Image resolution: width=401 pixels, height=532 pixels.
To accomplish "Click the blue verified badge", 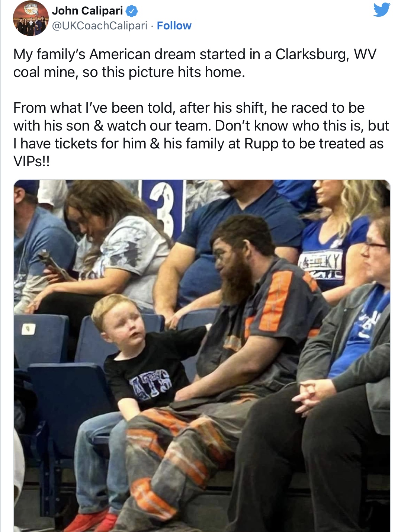I will tap(132, 11).
